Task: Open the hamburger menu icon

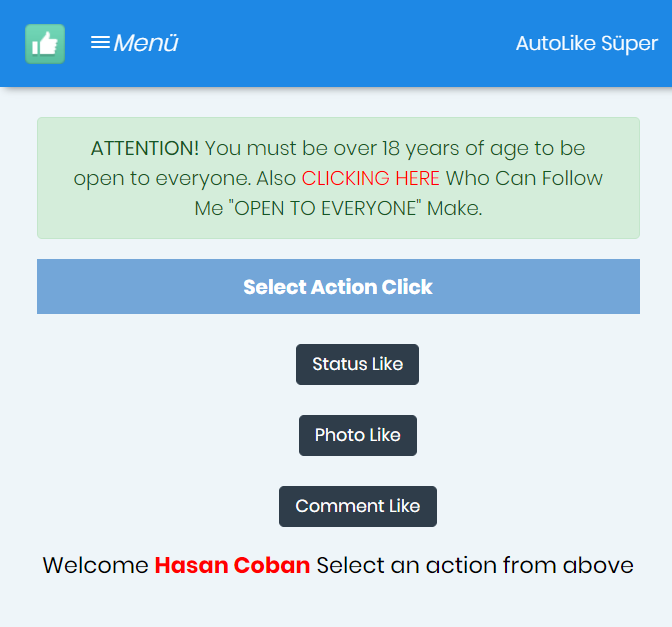Action: pos(100,43)
